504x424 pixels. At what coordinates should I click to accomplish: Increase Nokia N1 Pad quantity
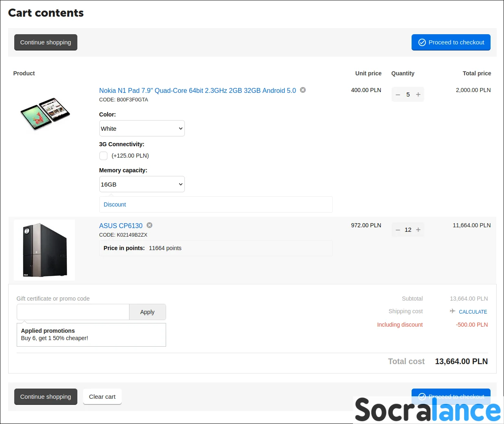(x=418, y=94)
